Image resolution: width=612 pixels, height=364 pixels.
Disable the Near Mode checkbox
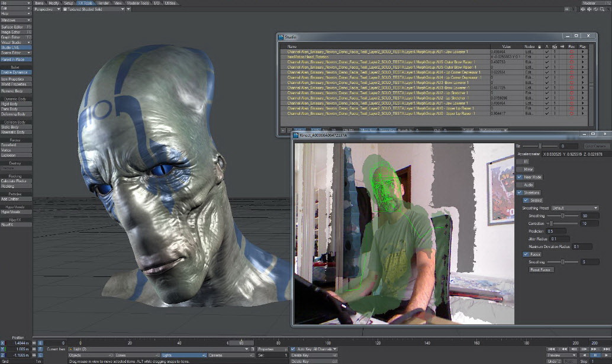pos(520,177)
